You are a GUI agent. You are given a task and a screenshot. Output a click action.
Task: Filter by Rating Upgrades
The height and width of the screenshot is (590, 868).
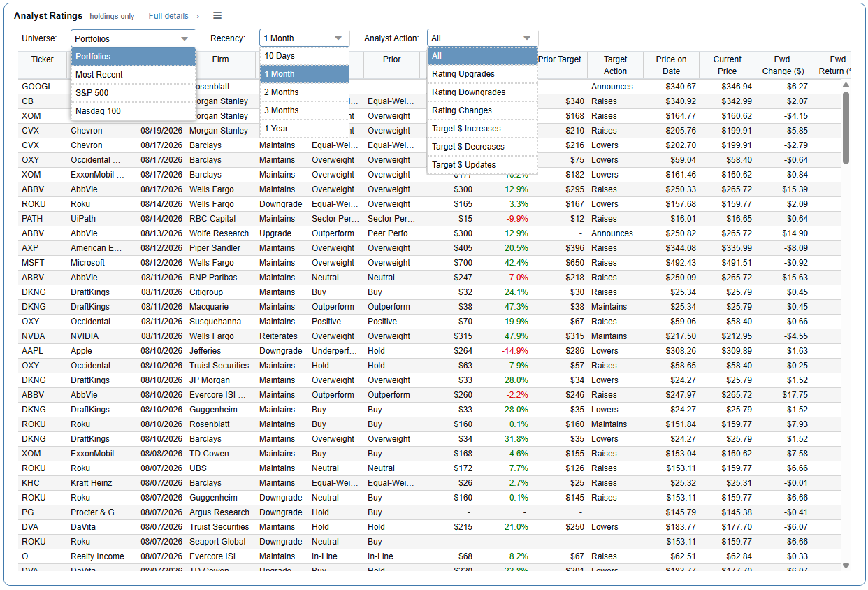tap(482, 74)
